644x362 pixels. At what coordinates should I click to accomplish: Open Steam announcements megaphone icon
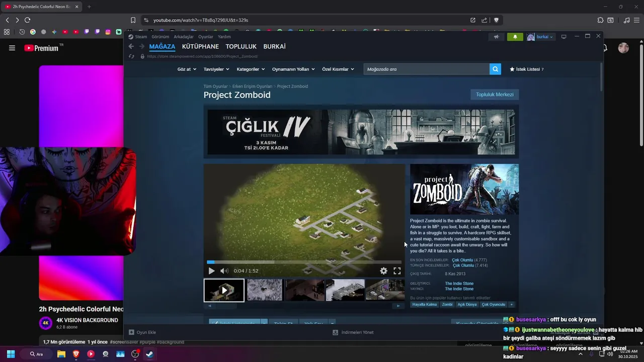(x=496, y=37)
